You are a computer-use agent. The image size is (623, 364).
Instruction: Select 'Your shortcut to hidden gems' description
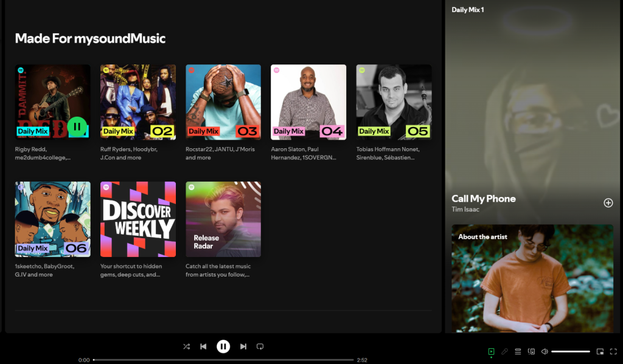coord(131,270)
